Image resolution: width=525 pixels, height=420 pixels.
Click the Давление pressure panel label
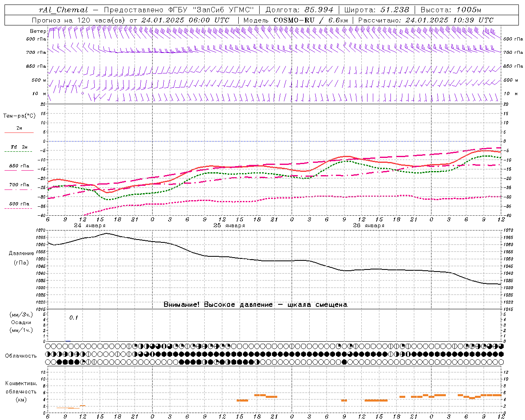coord(21,253)
